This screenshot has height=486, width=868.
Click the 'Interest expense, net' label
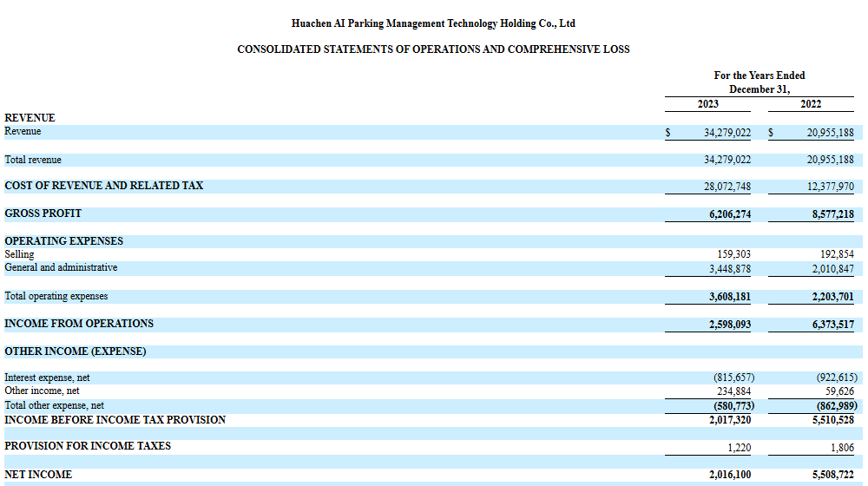click(47, 378)
